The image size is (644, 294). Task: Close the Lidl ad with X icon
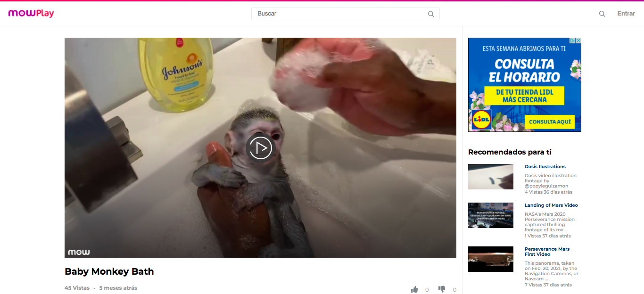578,41
